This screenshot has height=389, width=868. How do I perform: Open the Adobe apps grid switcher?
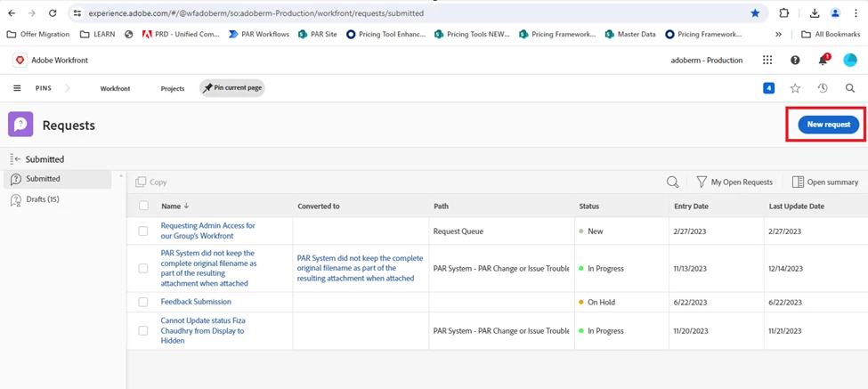(767, 60)
